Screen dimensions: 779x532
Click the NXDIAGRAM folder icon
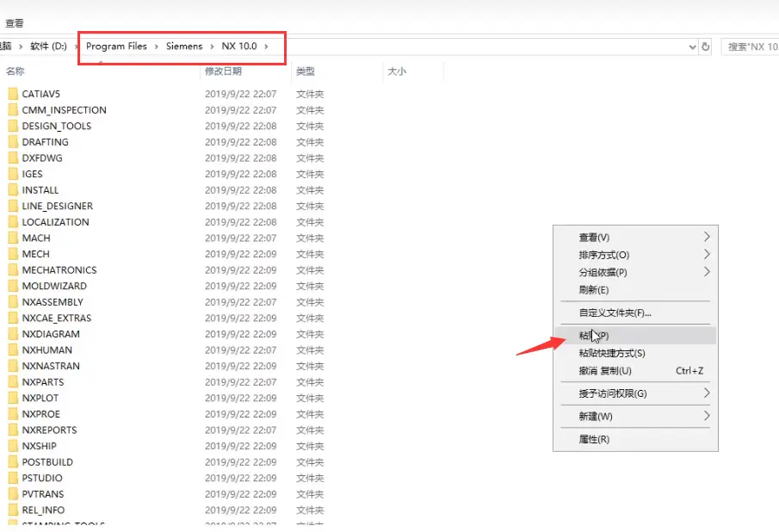click(14, 334)
